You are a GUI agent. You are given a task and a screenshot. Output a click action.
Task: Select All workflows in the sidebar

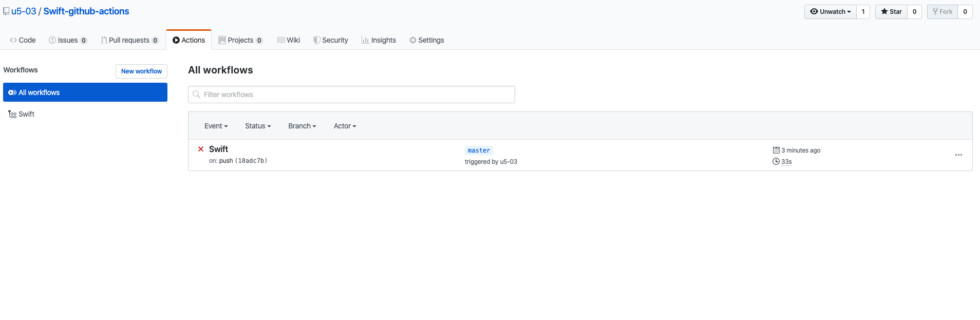pos(85,92)
